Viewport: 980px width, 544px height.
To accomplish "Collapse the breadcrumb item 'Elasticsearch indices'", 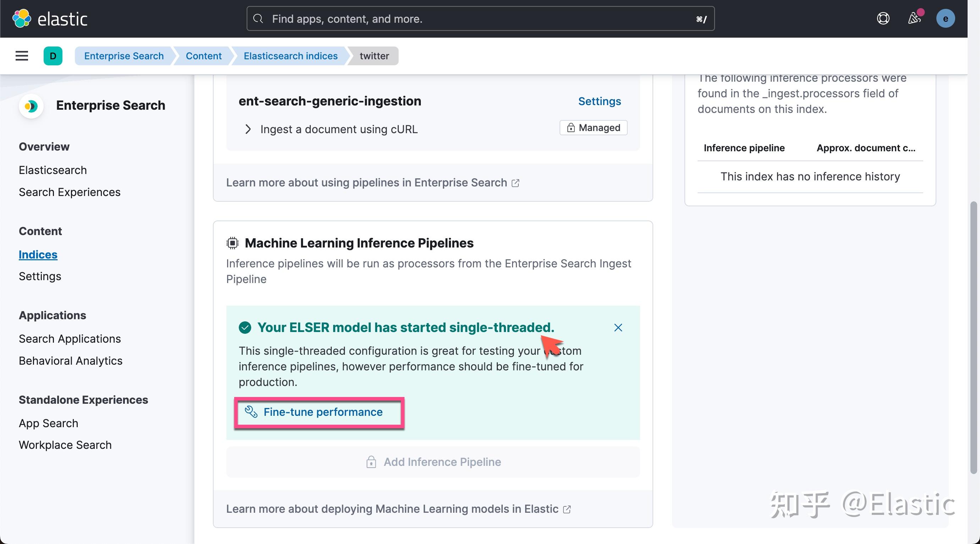I will coord(290,56).
